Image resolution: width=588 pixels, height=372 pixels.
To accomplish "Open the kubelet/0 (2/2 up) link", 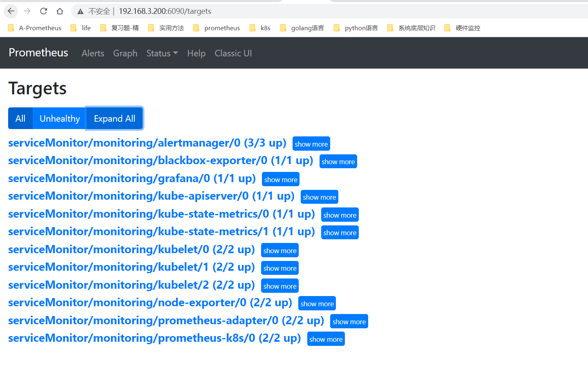I will (x=132, y=249).
